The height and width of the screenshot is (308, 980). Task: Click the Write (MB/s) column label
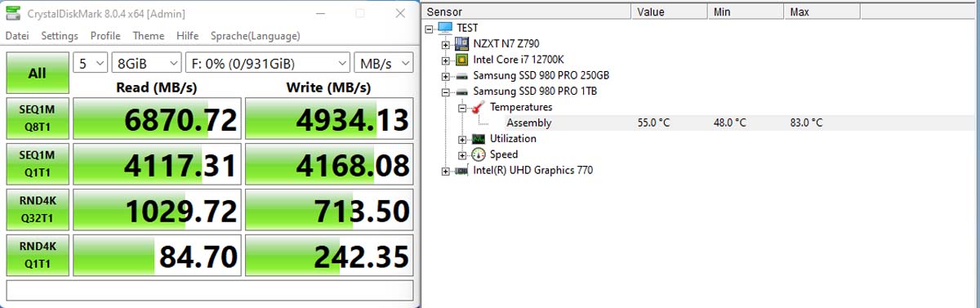(328, 87)
